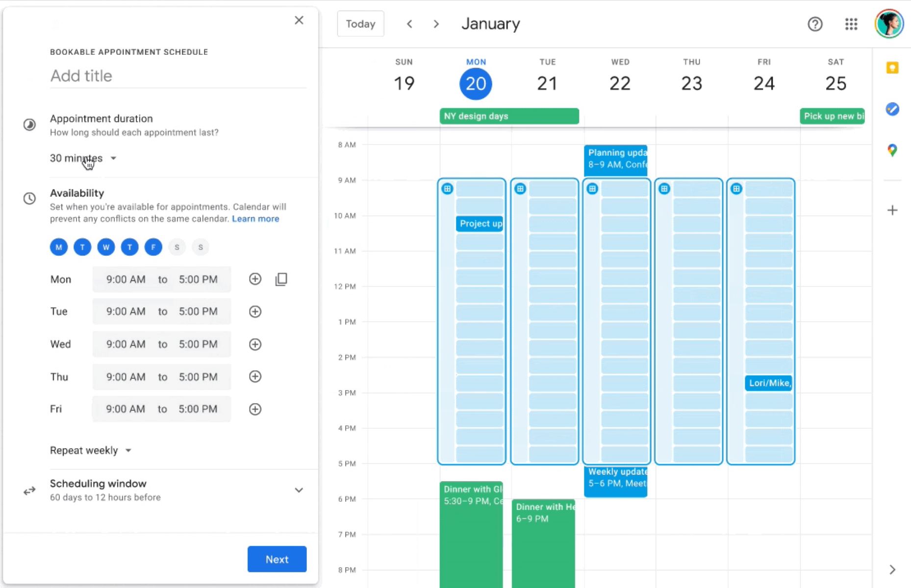Click the Today button

[x=360, y=24]
